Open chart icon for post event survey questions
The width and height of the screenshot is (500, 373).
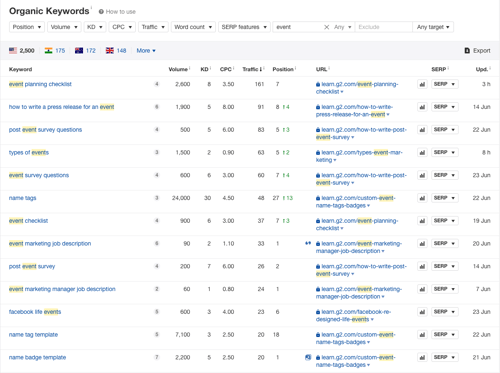tap(422, 130)
